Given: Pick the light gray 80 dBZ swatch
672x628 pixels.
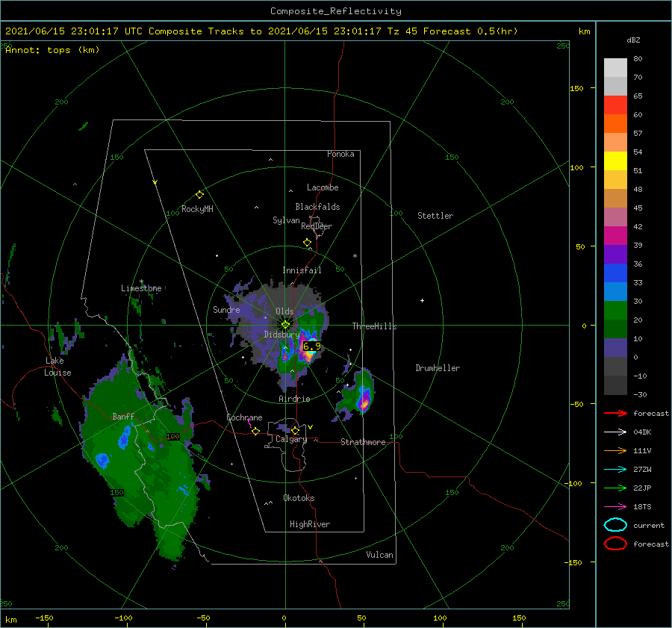Looking at the screenshot, I should click(x=615, y=67).
